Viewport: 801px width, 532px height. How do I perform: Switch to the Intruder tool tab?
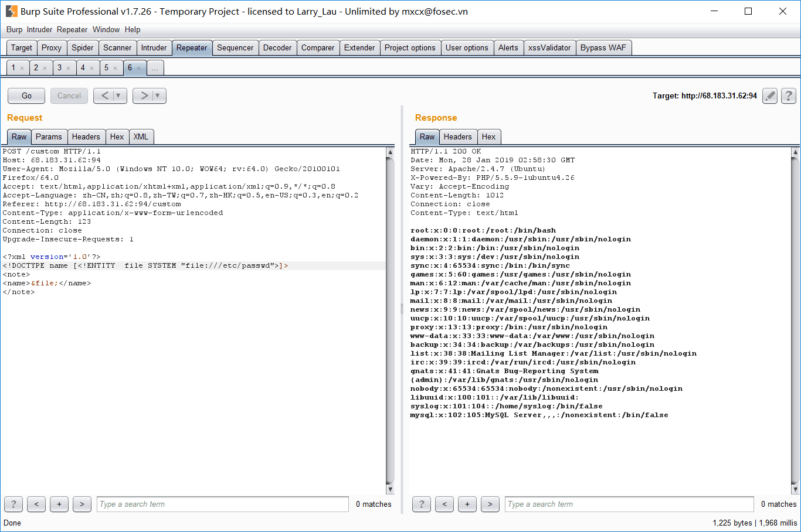(154, 48)
